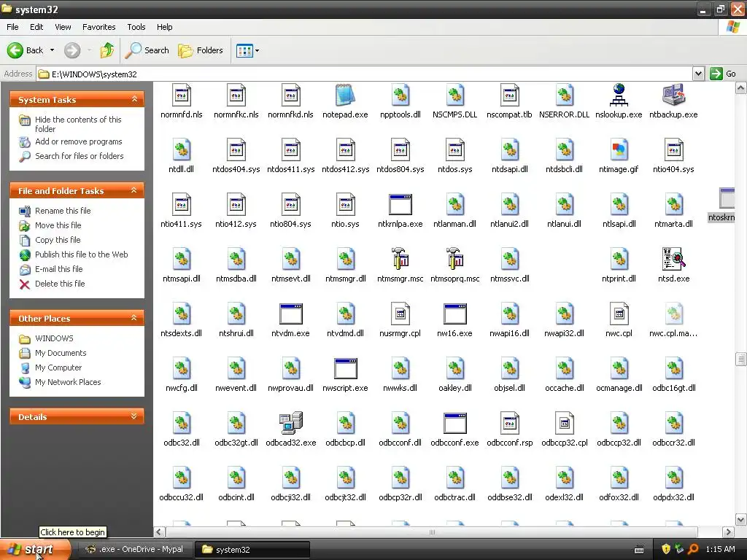Viewport: 747px width, 560px height.
Task: Open the Favorites menu
Action: pos(98,27)
